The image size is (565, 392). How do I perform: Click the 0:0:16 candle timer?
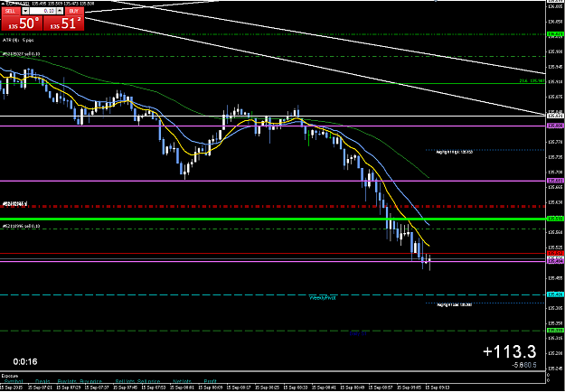[25, 362]
